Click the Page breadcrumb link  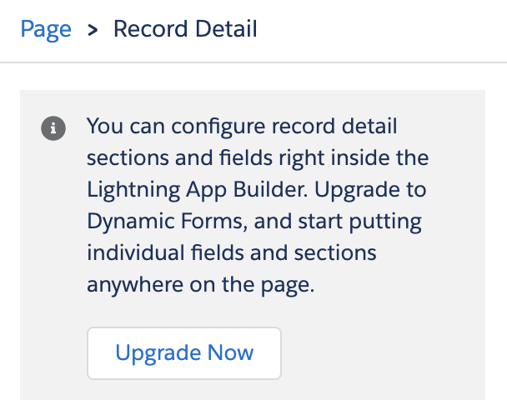click(46, 30)
